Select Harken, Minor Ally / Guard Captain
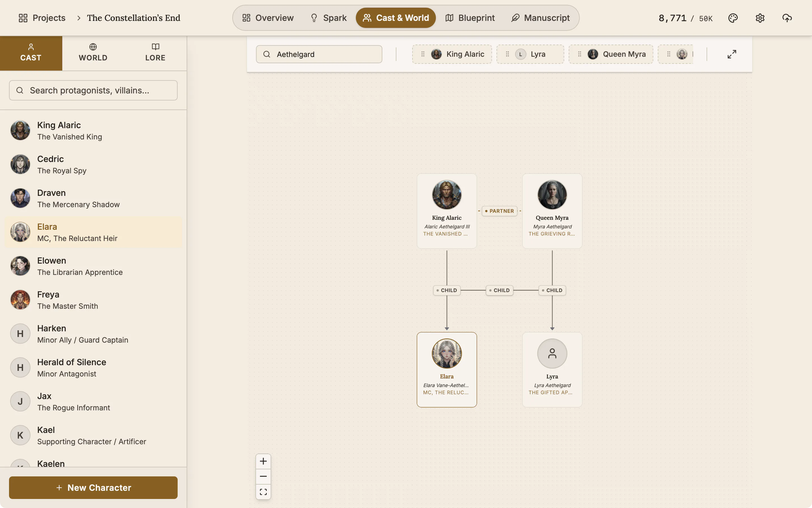Screen dimensions: 812x508 pyautogui.click(x=93, y=334)
